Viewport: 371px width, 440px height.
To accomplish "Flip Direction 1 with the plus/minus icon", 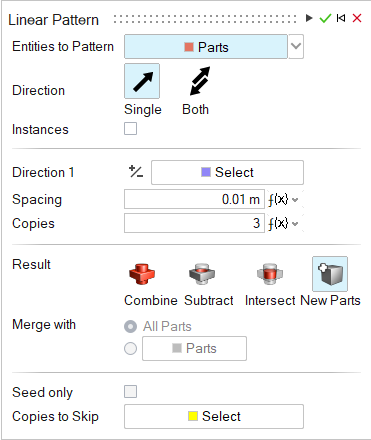I will (x=136, y=172).
